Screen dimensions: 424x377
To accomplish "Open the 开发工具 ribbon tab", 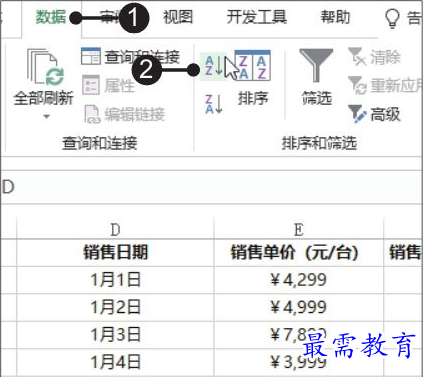I will [256, 17].
